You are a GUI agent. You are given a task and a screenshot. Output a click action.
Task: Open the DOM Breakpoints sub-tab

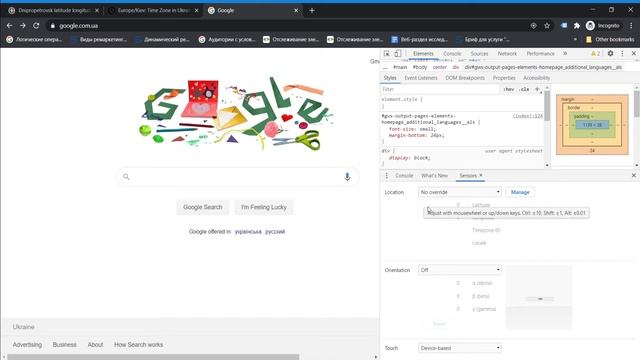(465, 78)
